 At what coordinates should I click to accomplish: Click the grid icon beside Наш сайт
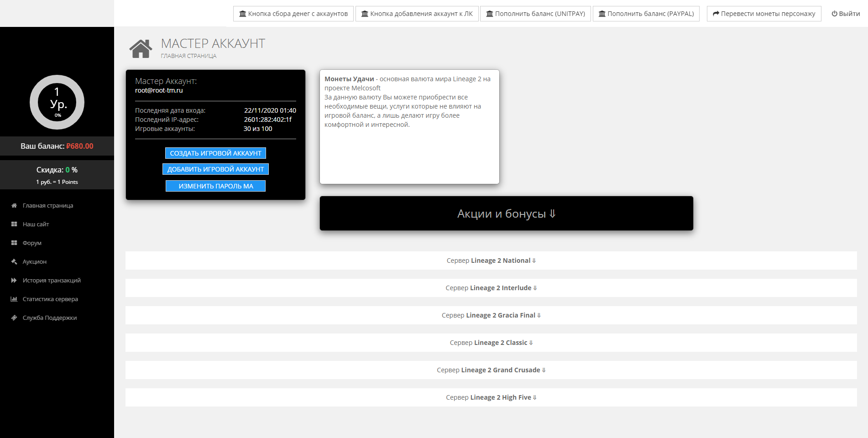coord(14,224)
